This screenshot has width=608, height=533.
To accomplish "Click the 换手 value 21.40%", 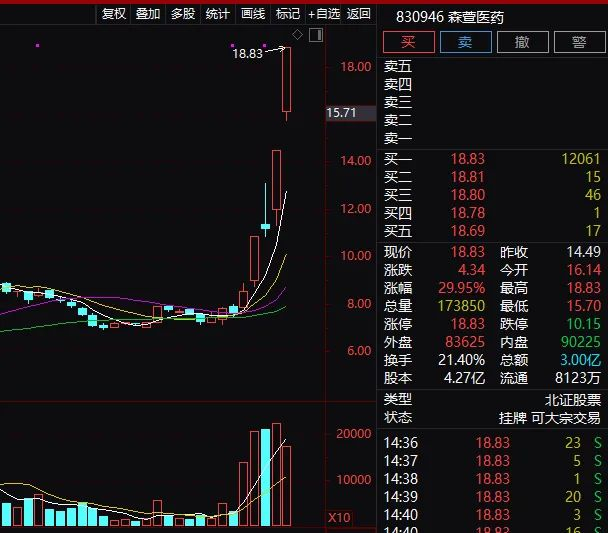I will point(461,360).
